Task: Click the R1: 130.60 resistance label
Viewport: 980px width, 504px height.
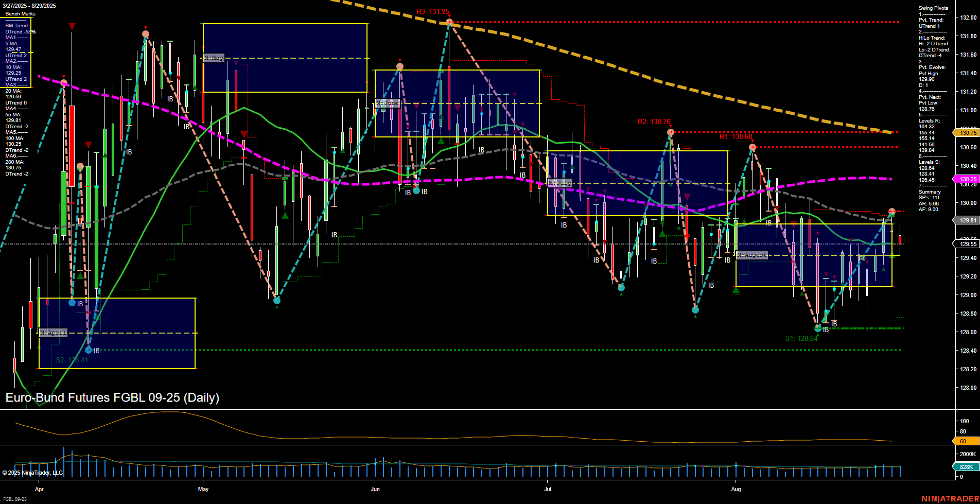Action: (x=736, y=137)
